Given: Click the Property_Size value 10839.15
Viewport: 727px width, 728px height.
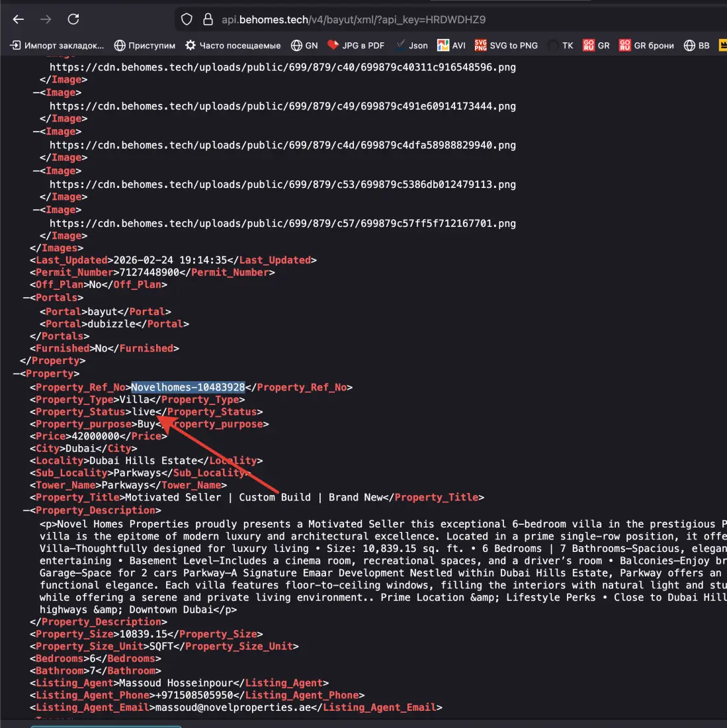Looking at the screenshot, I should point(144,634).
